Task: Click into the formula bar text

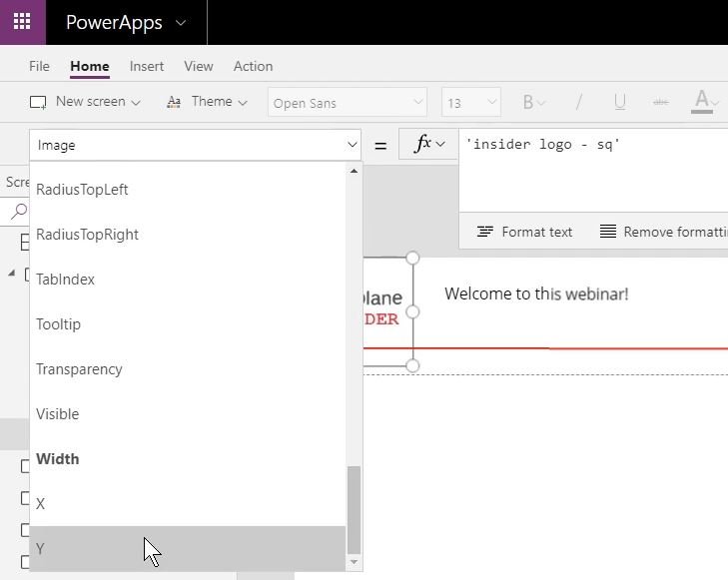Action: (x=542, y=145)
